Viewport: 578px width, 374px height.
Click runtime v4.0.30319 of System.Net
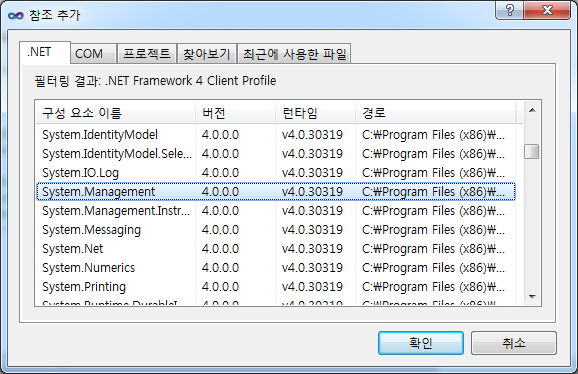coord(312,249)
